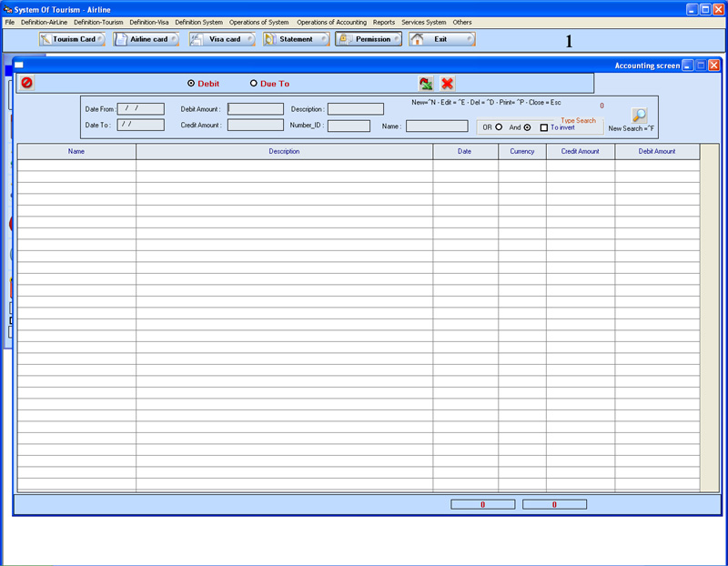The image size is (728, 566).
Task: Click the Exit toolbar button
Action: [x=441, y=39]
